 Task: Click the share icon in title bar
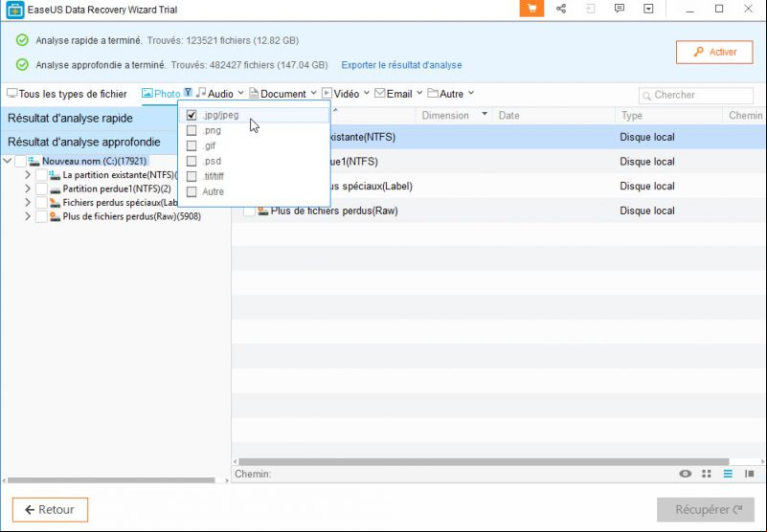(561, 9)
